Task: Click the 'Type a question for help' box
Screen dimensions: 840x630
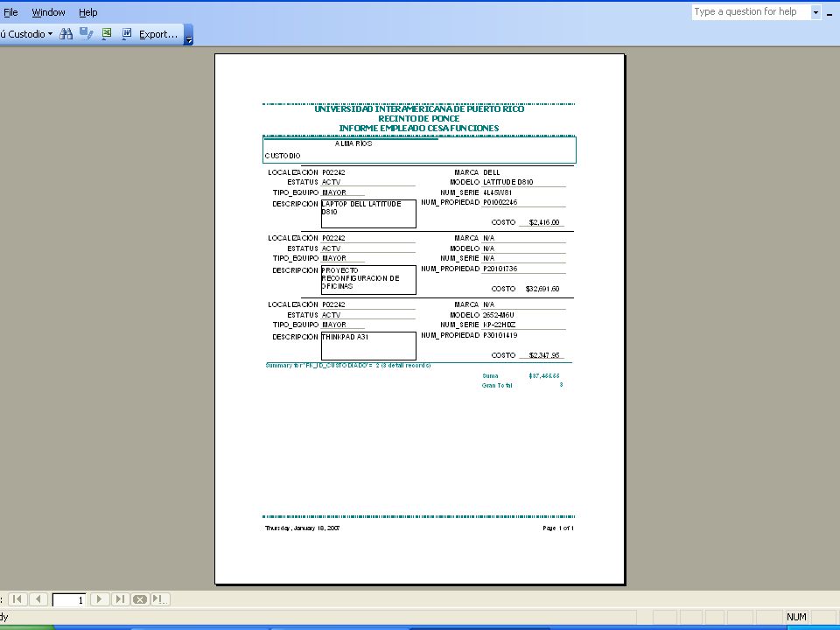Action: point(751,11)
